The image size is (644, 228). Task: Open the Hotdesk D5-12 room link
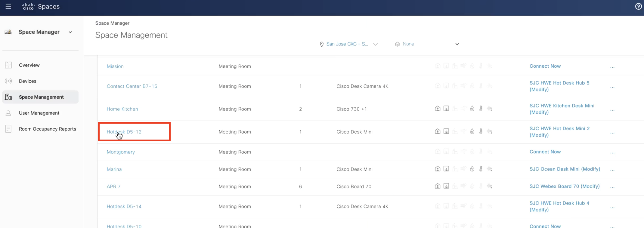click(x=124, y=132)
